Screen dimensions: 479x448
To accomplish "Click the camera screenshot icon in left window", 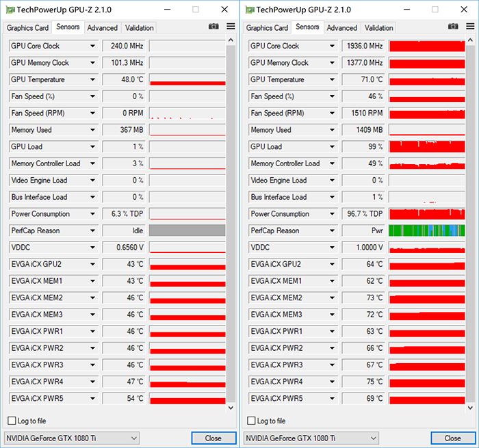I will pos(214,26).
